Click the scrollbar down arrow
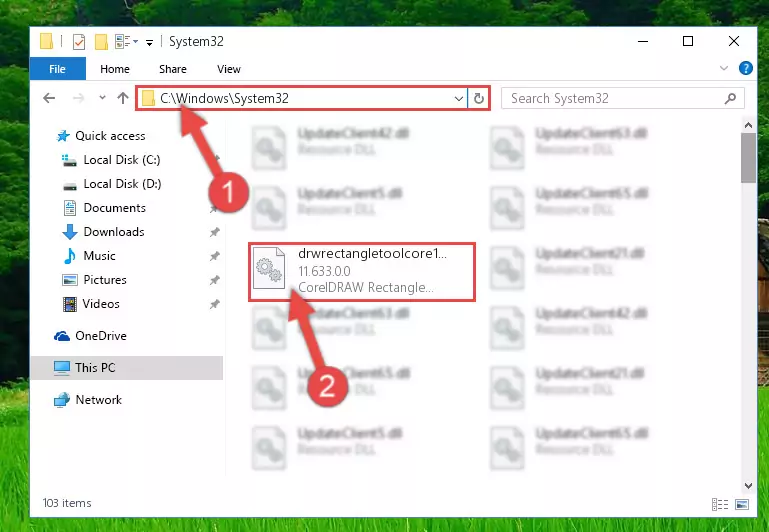The width and height of the screenshot is (769, 532). click(748, 485)
